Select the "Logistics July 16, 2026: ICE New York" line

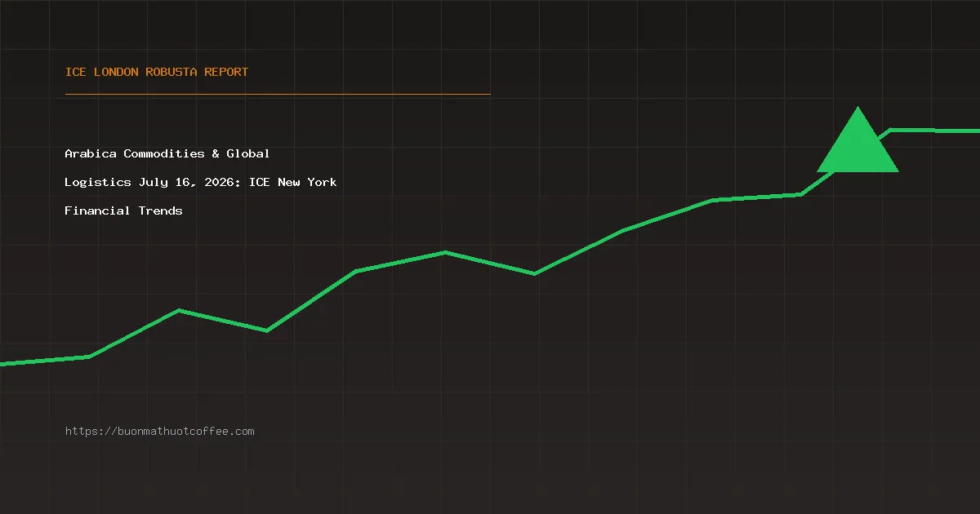pos(201,182)
